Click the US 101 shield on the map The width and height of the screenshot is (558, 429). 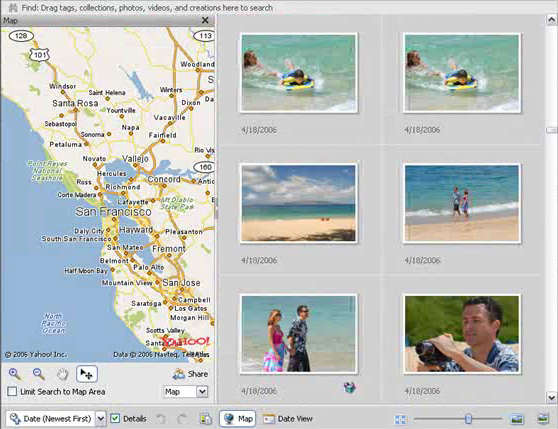click(x=39, y=54)
